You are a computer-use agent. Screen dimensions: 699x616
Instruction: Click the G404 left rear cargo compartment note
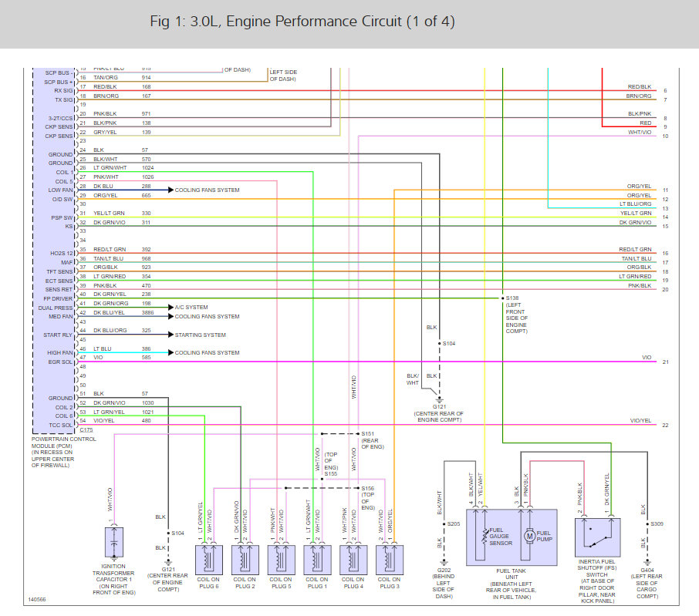click(x=647, y=586)
